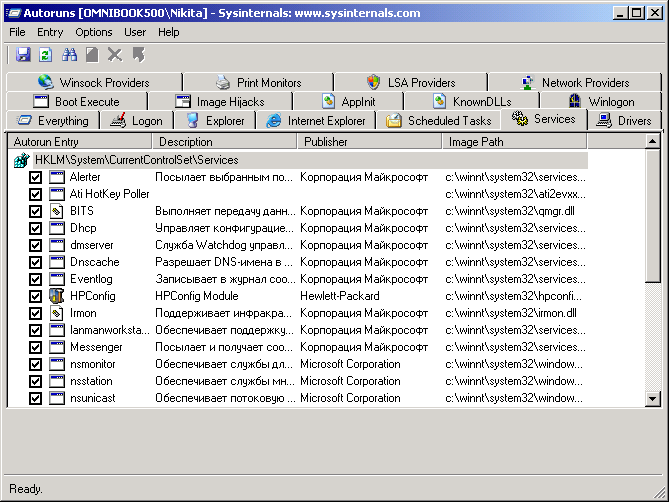
Task: Uncheck the HPConfig checkbox
Action: pyautogui.click(x=35, y=296)
